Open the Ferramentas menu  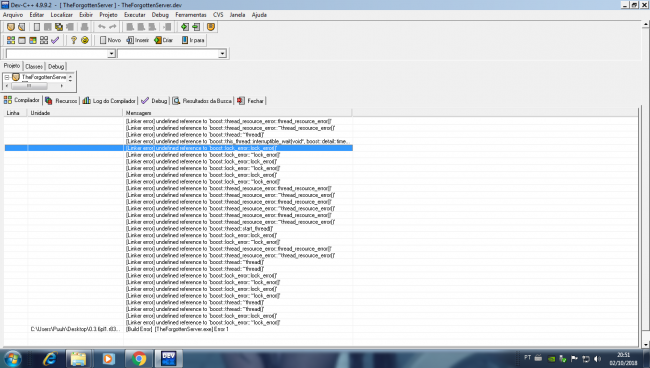191,15
